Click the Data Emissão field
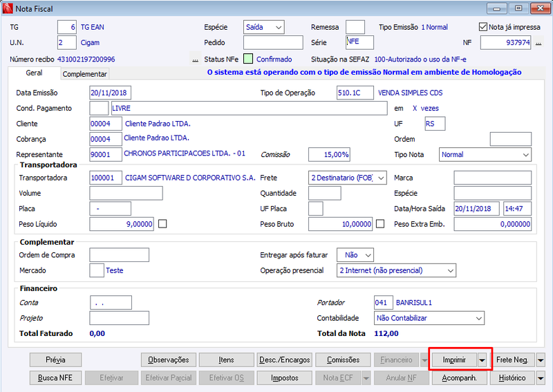 pyautogui.click(x=111, y=93)
